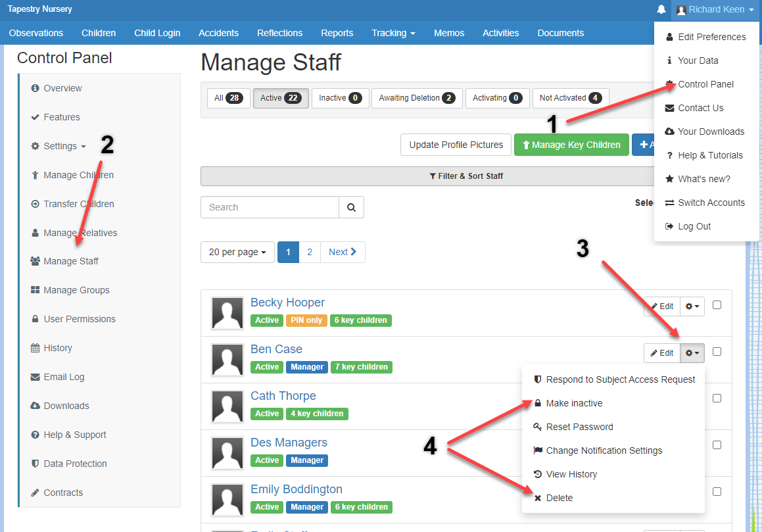Open Activities in navigation bar

click(x=500, y=33)
